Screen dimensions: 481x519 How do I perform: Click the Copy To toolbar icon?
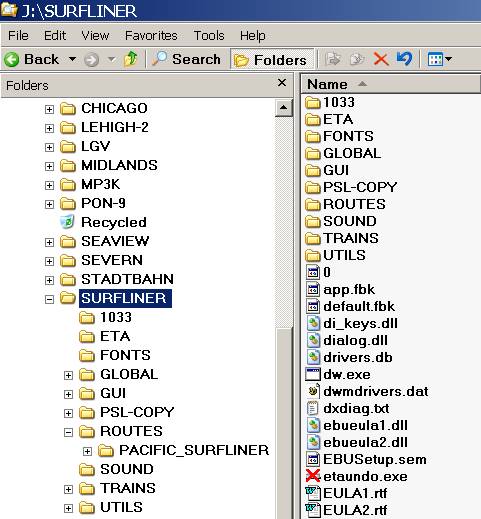(357, 59)
